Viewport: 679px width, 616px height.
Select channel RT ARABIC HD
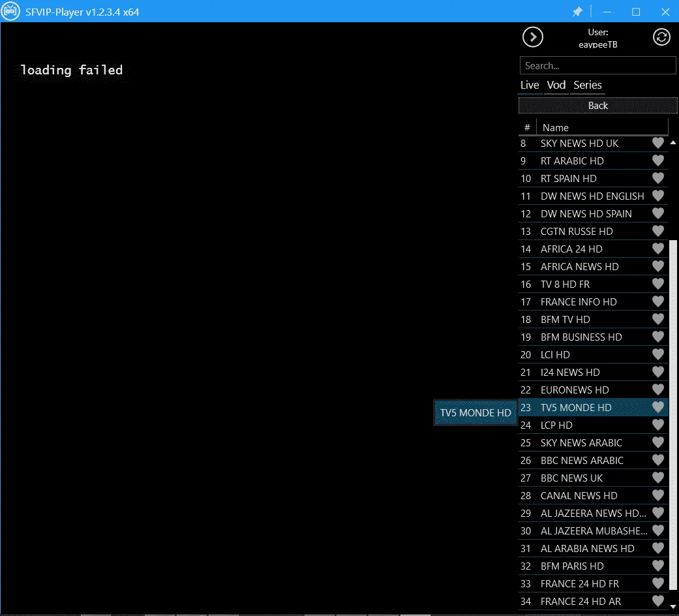[x=594, y=161]
